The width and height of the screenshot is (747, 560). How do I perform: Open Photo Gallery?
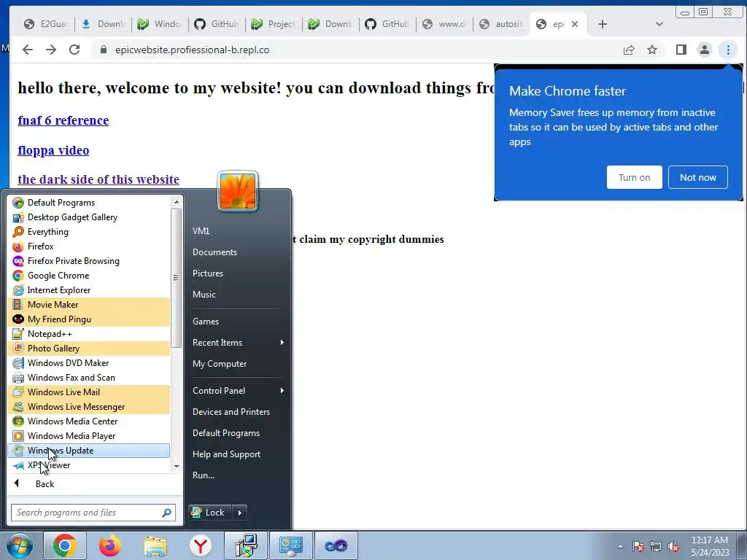point(88,349)
